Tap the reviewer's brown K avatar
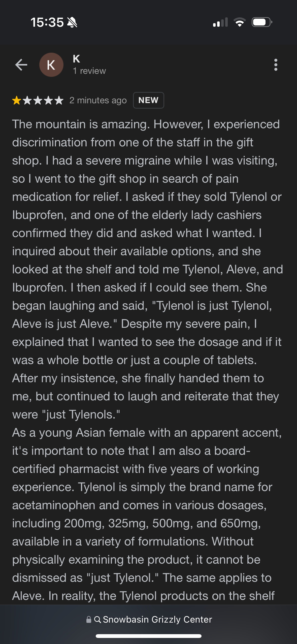Viewport: 297px width, 644px height. pyautogui.click(x=51, y=65)
